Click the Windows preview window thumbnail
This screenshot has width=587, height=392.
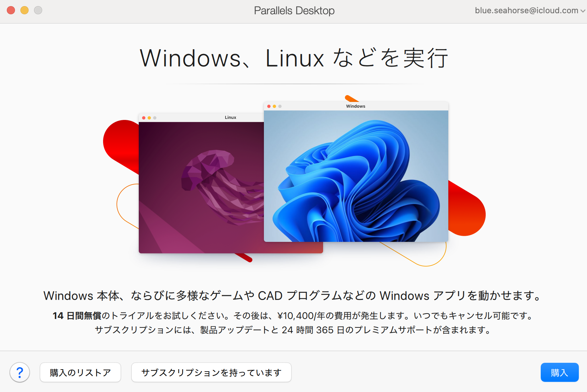click(356, 172)
